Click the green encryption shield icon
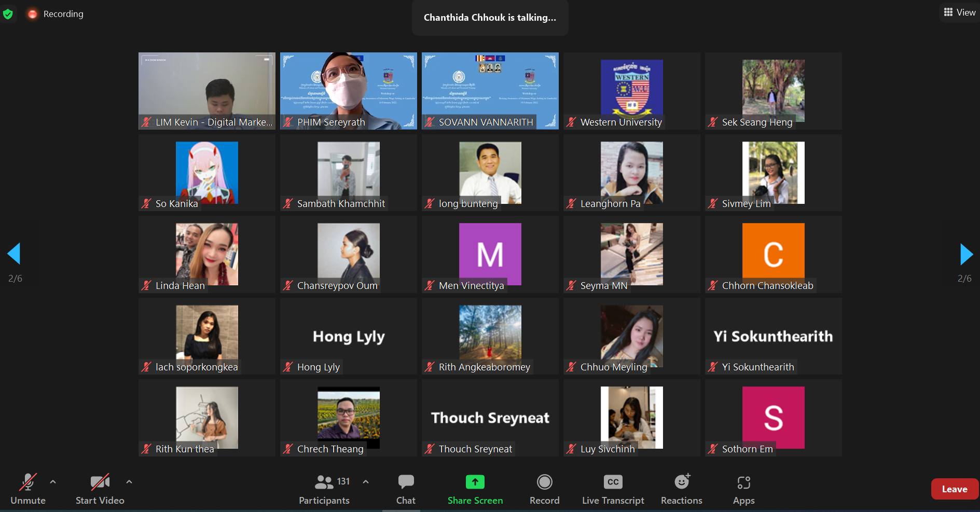This screenshot has width=980, height=512. (8, 14)
